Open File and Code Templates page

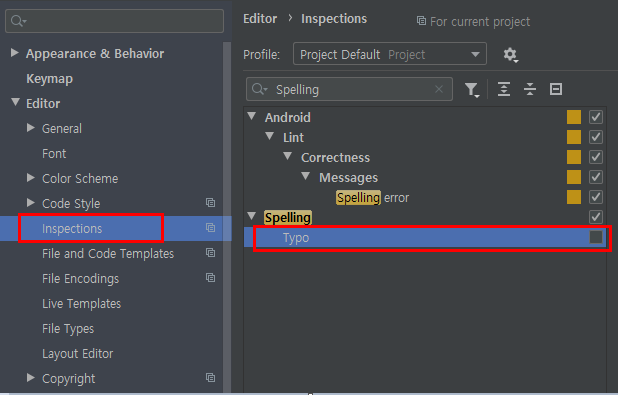click(108, 253)
